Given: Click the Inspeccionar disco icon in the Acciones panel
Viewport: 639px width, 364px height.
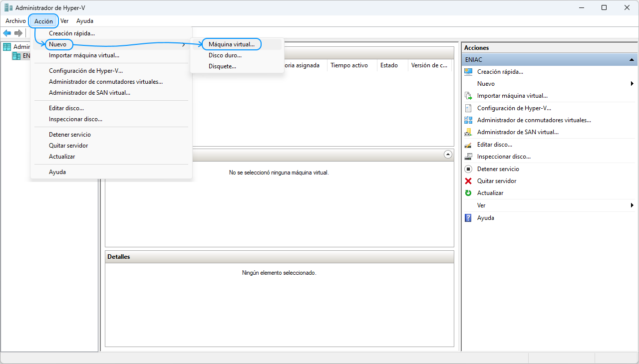Looking at the screenshot, I should (x=468, y=157).
